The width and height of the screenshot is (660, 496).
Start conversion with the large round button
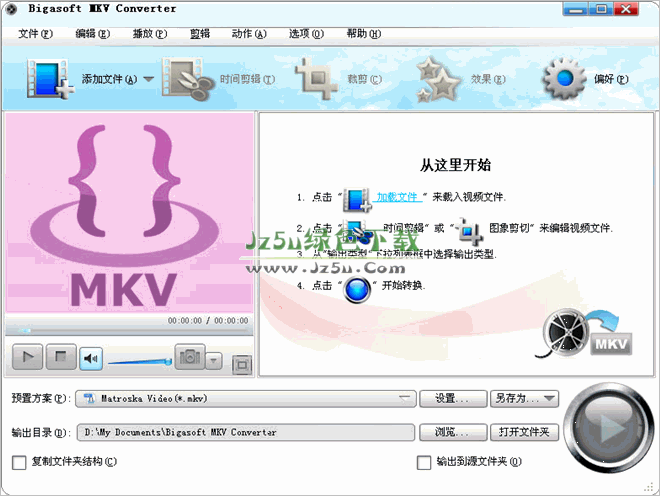(x=608, y=427)
